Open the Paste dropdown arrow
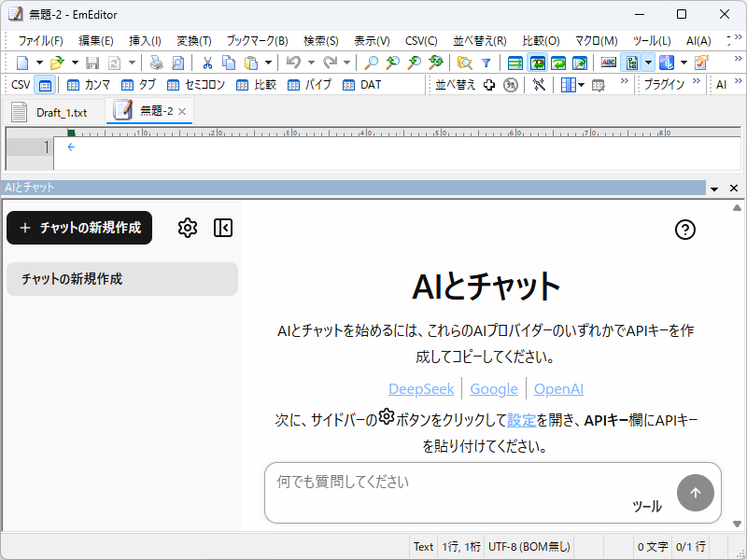 click(267, 63)
